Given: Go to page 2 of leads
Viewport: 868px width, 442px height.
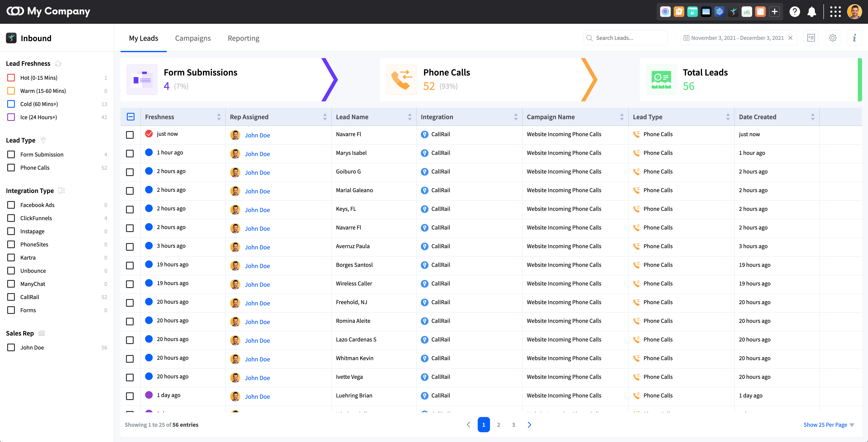Looking at the screenshot, I should coord(498,425).
